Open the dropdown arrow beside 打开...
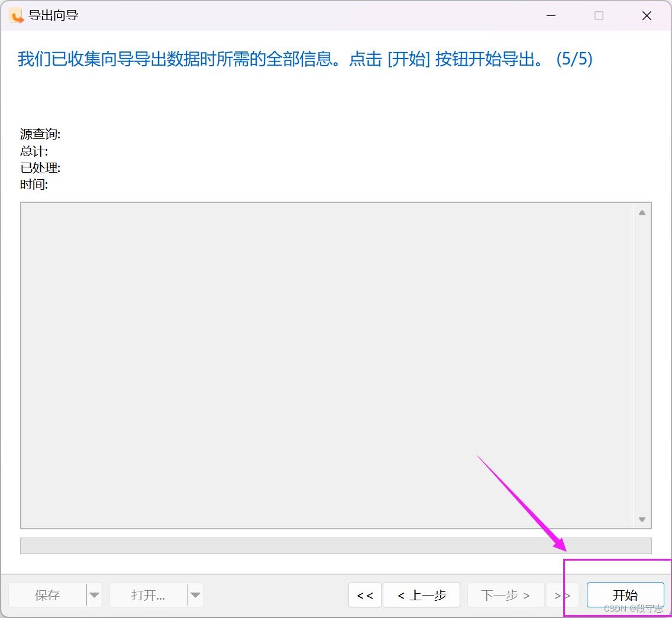 (195, 595)
